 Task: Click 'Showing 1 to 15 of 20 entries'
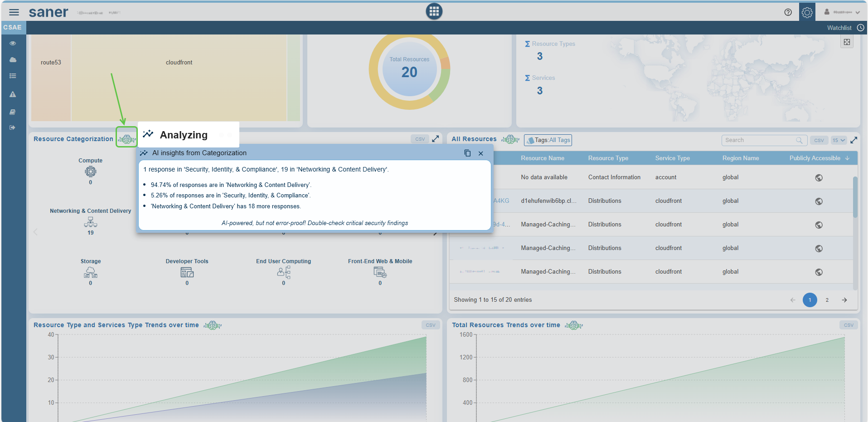(493, 300)
